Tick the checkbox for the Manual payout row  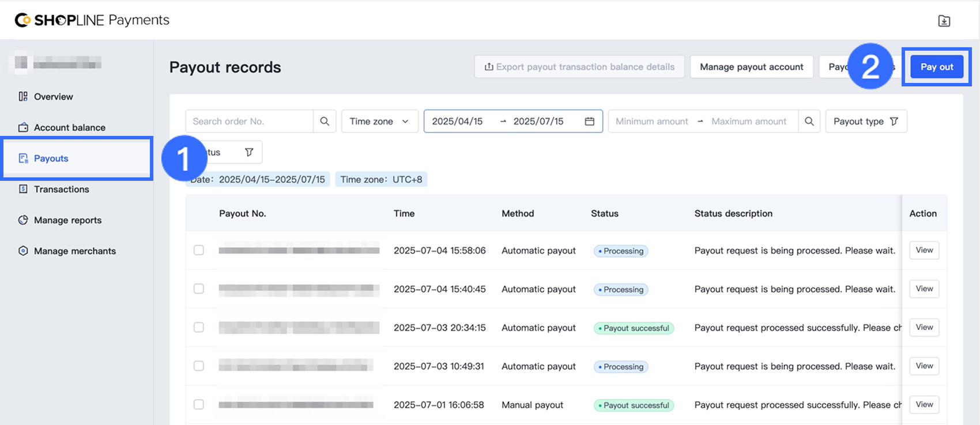point(199,404)
